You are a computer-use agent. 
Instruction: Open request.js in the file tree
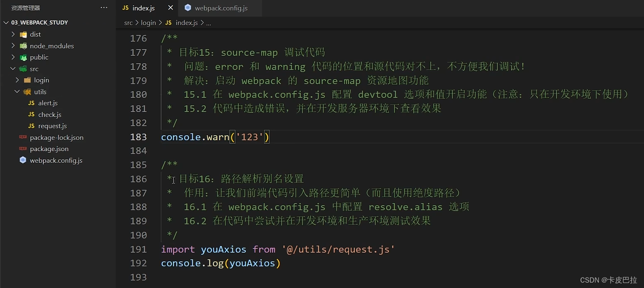(x=52, y=126)
